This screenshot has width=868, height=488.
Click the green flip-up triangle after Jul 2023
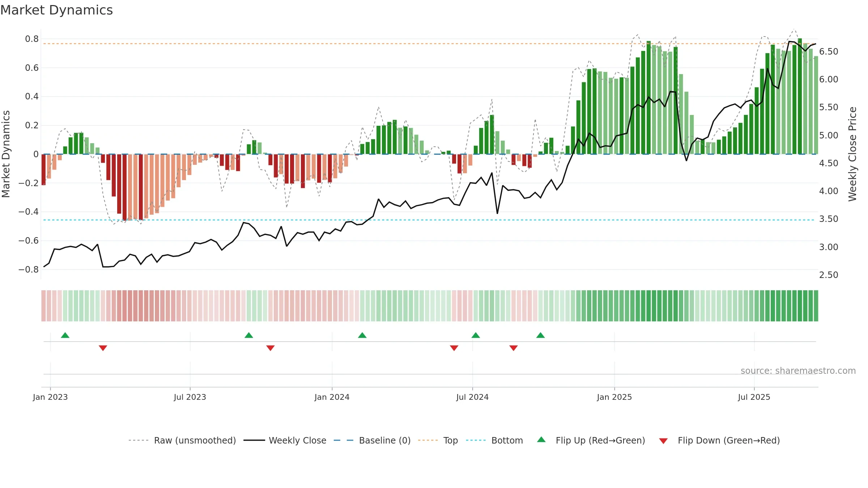point(249,335)
